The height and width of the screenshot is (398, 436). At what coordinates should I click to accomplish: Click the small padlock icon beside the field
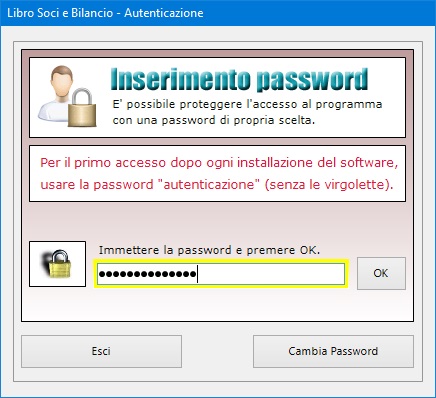57,264
